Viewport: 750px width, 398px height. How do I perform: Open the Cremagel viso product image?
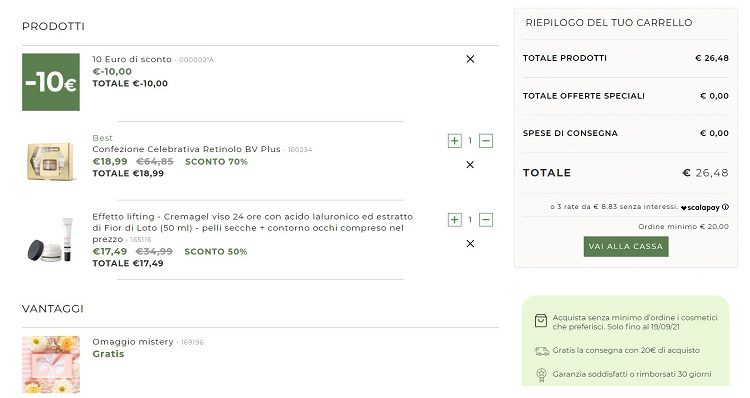point(51,240)
